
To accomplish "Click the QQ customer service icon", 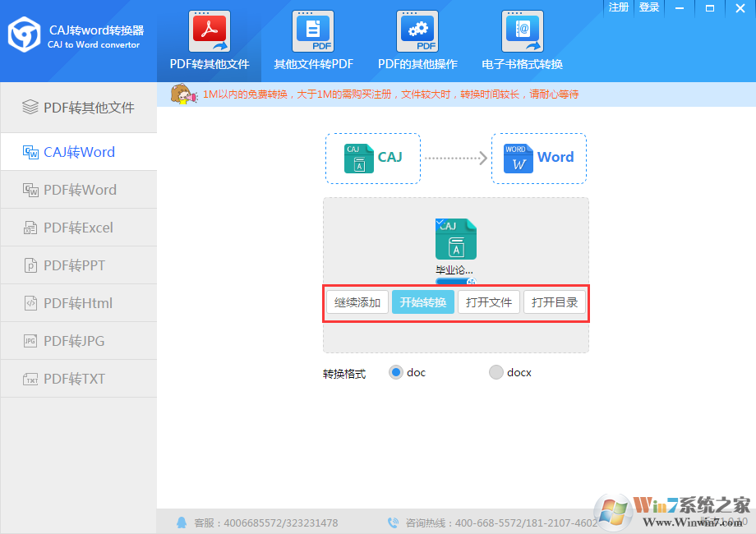I will [x=182, y=522].
